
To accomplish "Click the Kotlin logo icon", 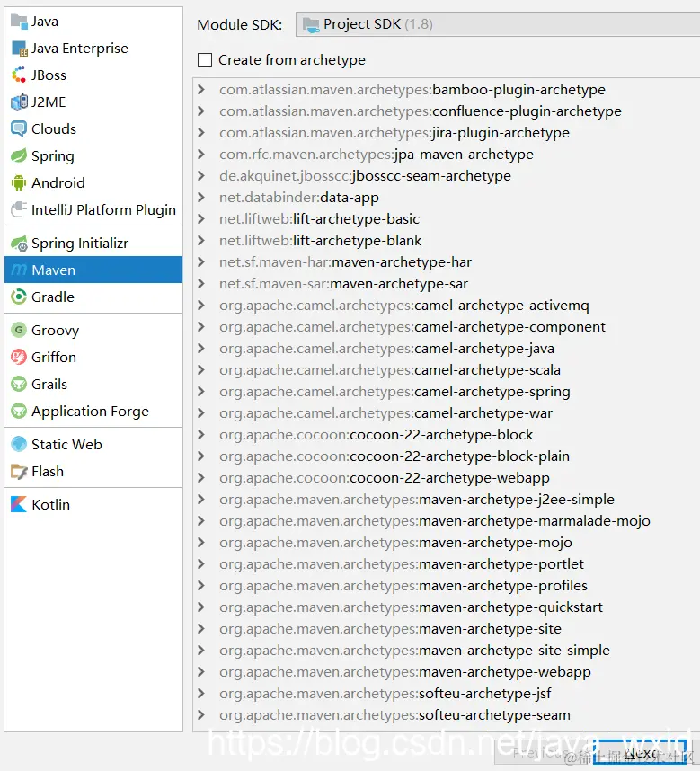I will click(x=19, y=504).
